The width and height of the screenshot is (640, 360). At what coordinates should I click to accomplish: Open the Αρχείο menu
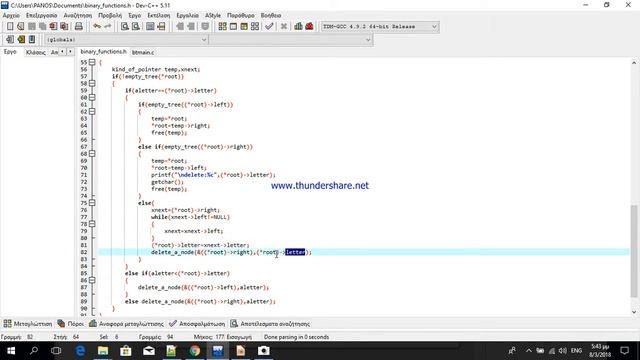tap(11, 16)
